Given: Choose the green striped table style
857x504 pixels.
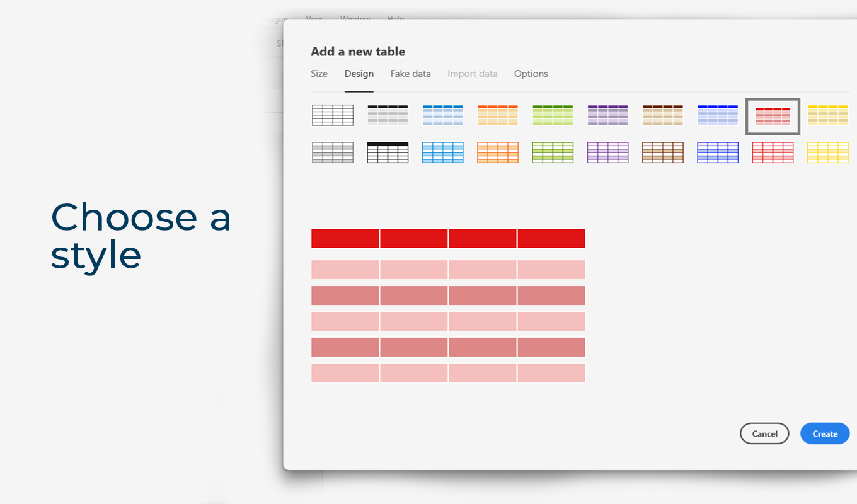Looking at the screenshot, I should pyautogui.click(x=553, y=115).
